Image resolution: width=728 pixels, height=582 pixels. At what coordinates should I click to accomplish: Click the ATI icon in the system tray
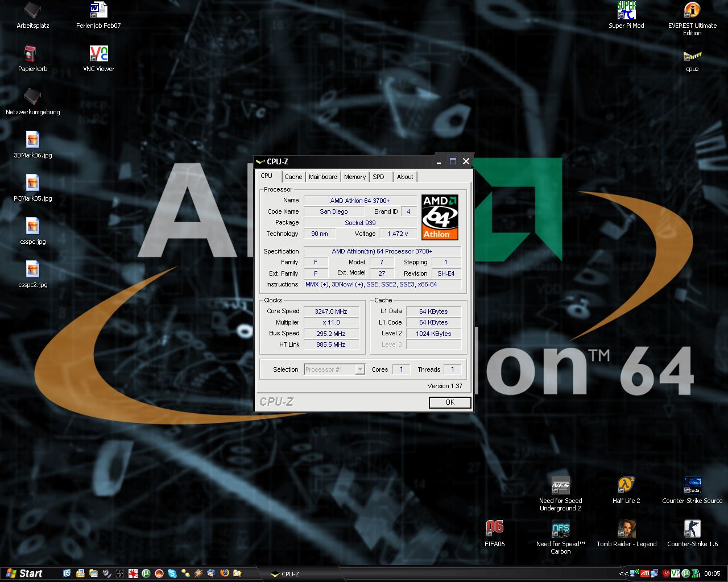coord(645,573)
